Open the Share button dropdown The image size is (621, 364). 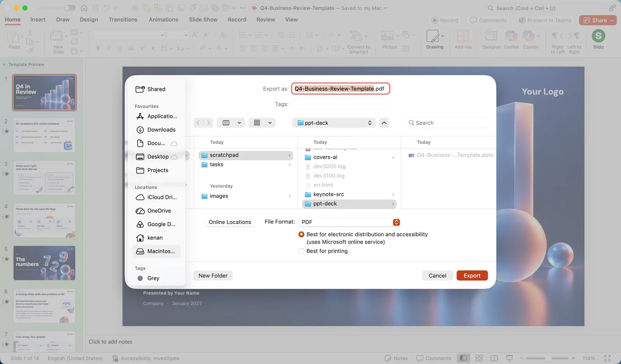[612, 20]
